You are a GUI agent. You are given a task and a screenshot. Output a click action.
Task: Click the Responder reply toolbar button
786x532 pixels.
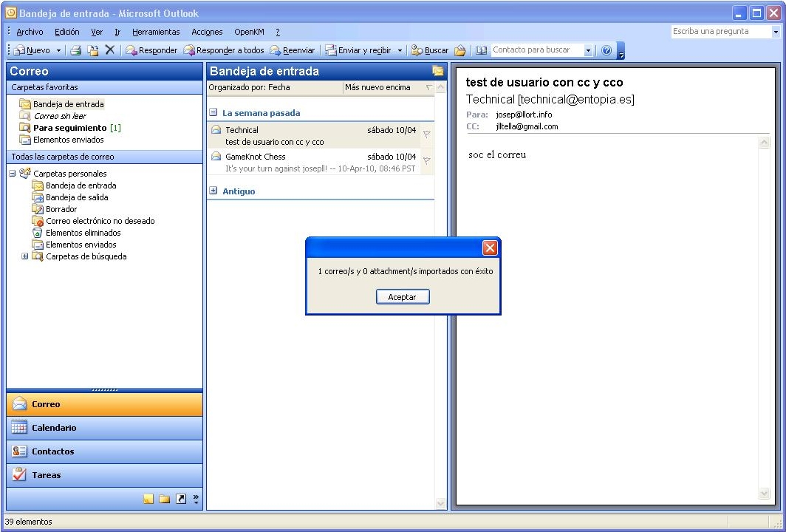[151, 50]
